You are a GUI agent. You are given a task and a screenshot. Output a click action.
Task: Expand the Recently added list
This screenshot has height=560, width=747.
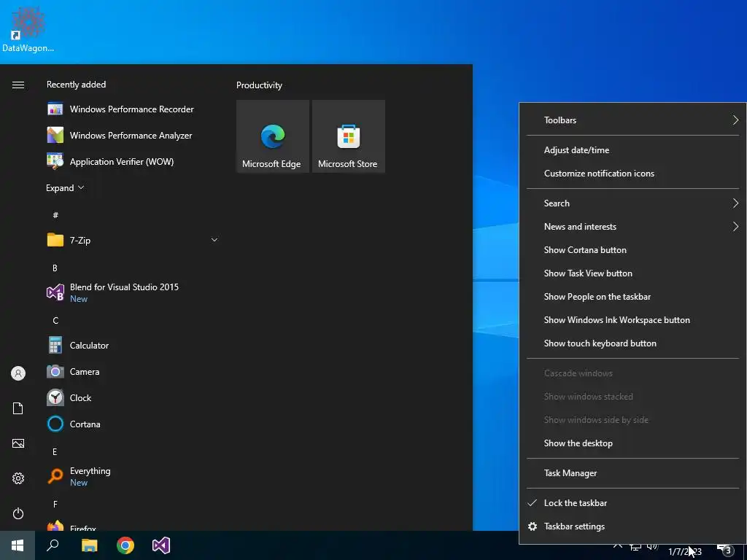click(x=65, y=188)
